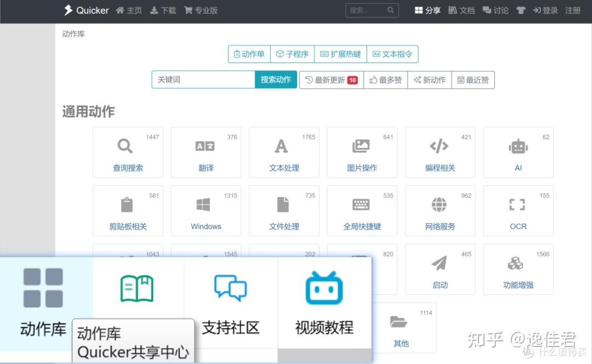Show 最近赞 recently liked actions
The image size is (592, 364).
point(473,79)
